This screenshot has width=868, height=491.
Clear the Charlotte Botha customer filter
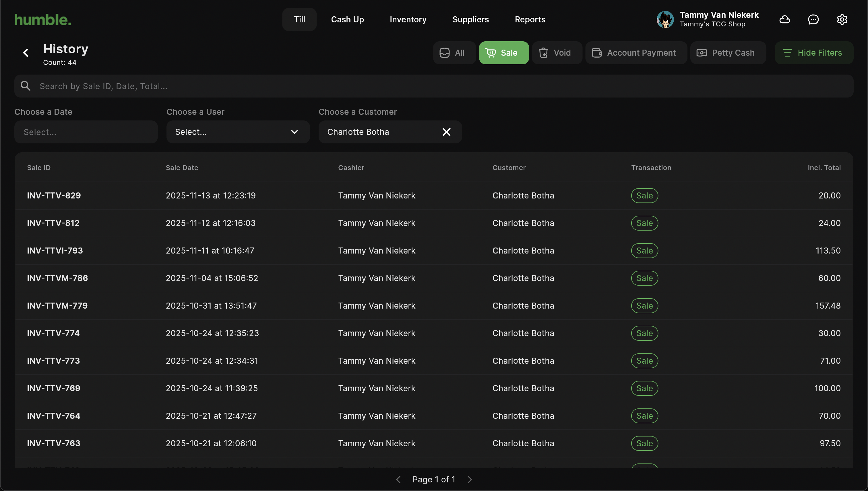click(446, 132)
